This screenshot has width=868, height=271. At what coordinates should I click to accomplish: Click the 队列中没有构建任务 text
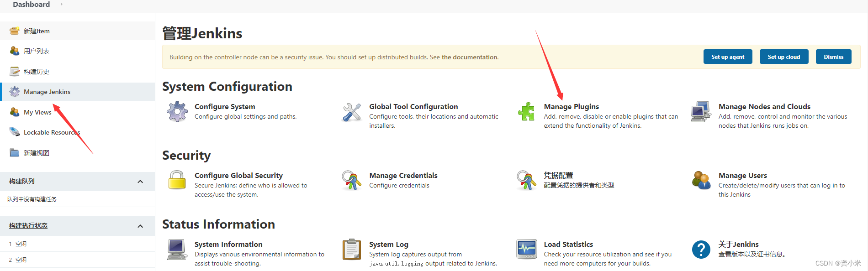click(x=32, y=199)
